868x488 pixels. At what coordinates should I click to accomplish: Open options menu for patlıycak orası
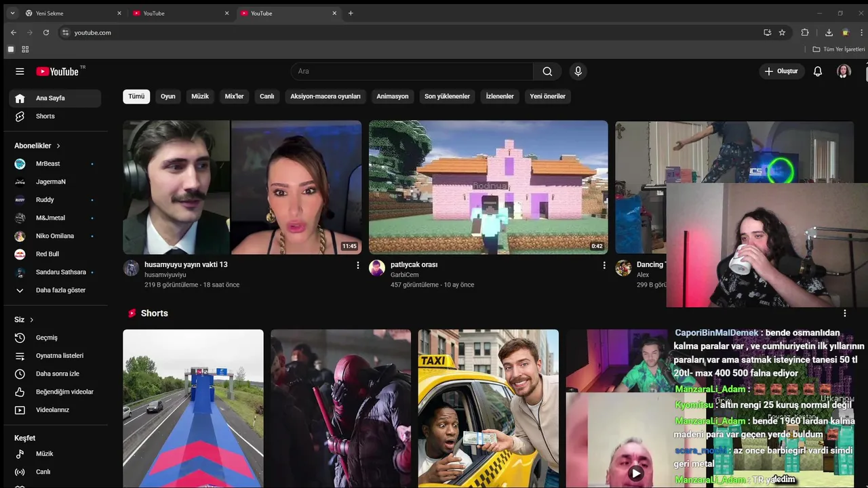click(x=604, y=265)
